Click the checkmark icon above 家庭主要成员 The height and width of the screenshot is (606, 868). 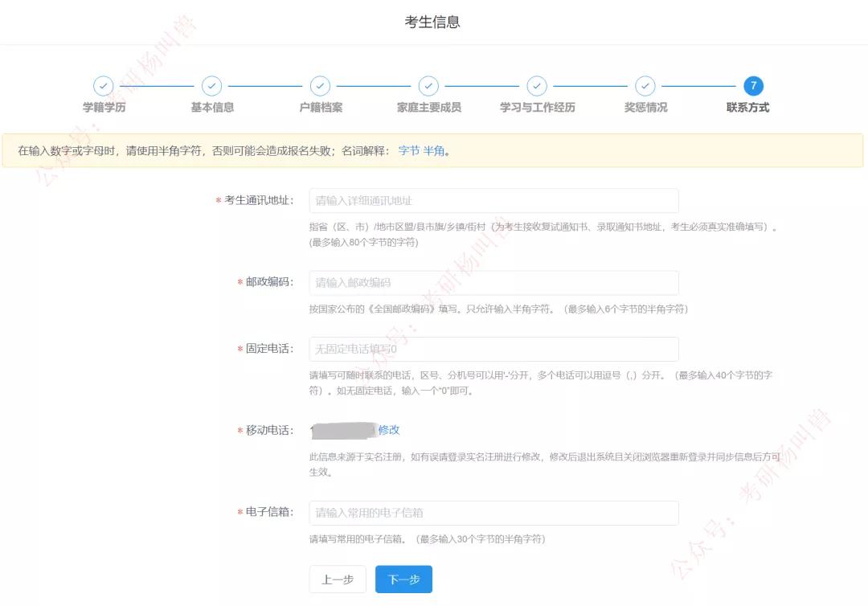click(x=428, y=85)
